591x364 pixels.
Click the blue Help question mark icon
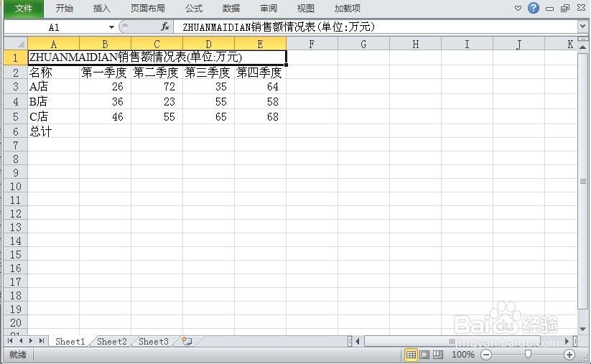pos(534,8)
